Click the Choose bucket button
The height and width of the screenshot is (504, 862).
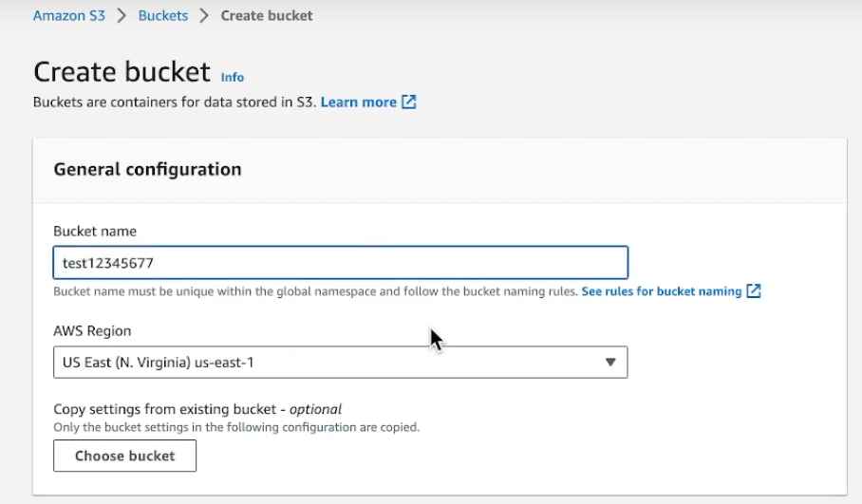point(124,456)
